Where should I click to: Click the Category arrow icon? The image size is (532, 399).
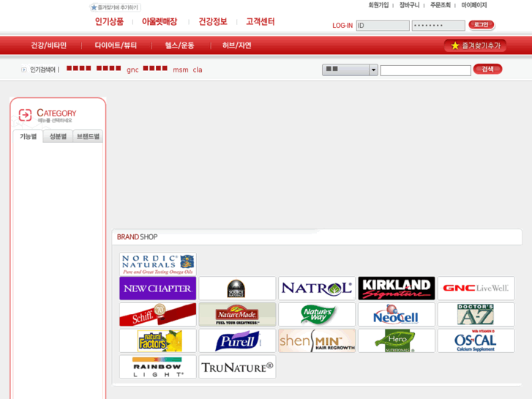25,115
